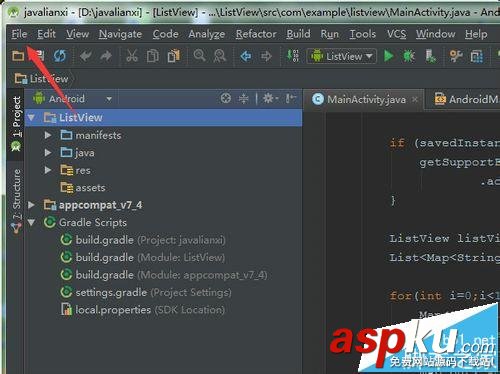Navigate Back with blue left arrow
The image size is (500, 374).
point(246,56)
